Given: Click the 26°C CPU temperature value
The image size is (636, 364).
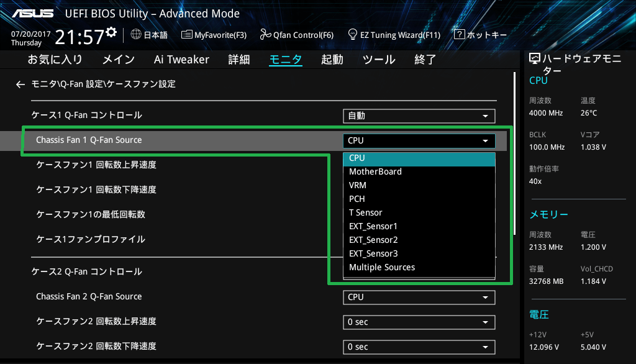Looking at the screenshot, I should point(589,113).
